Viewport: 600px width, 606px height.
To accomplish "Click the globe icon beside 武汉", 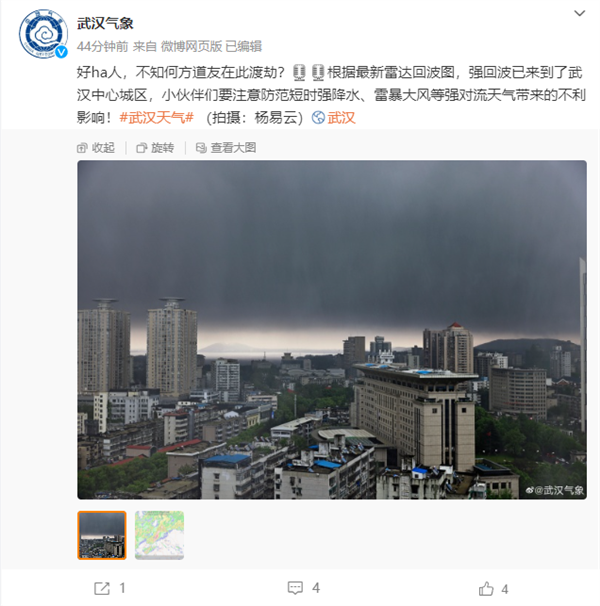I will pyautogui.click(x=318, y=117).
